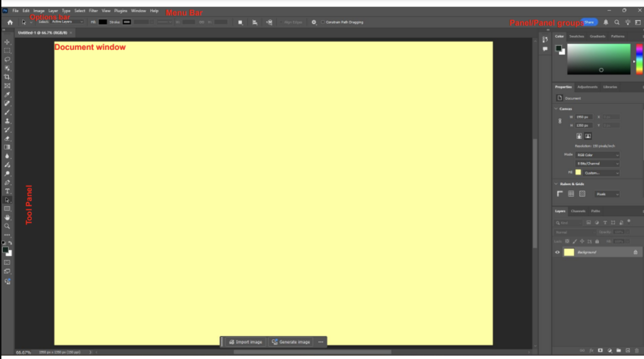Viewport: 644px width, 359px height.
Task: Click the Home icon in options bar
Action: point(10,22)
